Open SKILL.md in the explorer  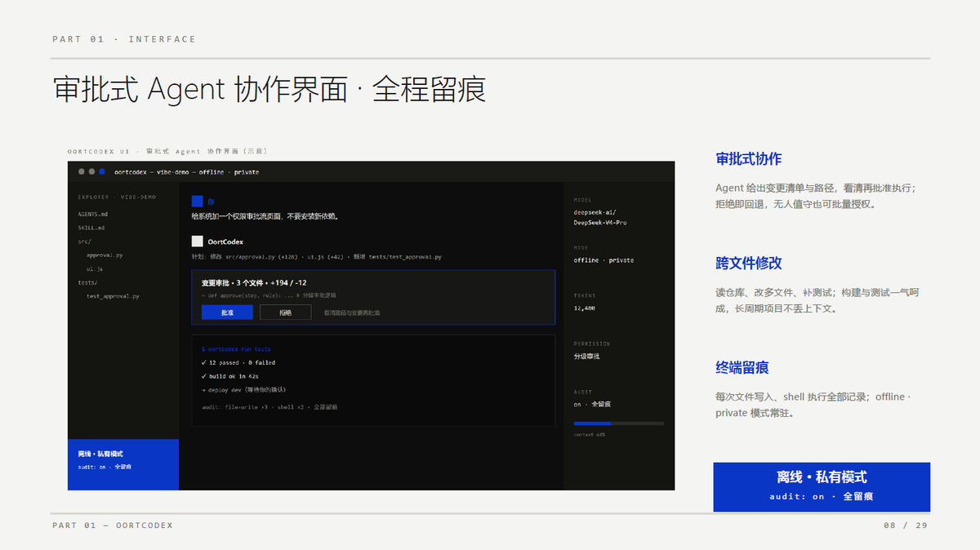(91, 228)
